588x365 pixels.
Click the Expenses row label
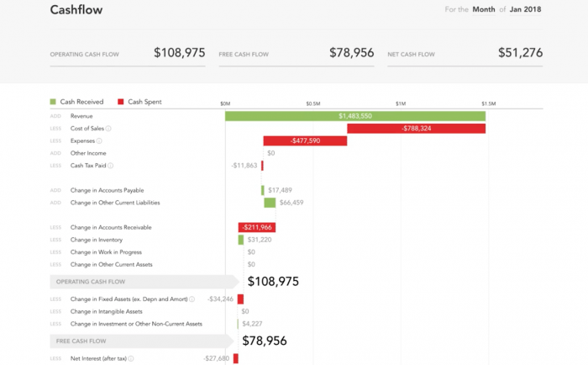82,140
